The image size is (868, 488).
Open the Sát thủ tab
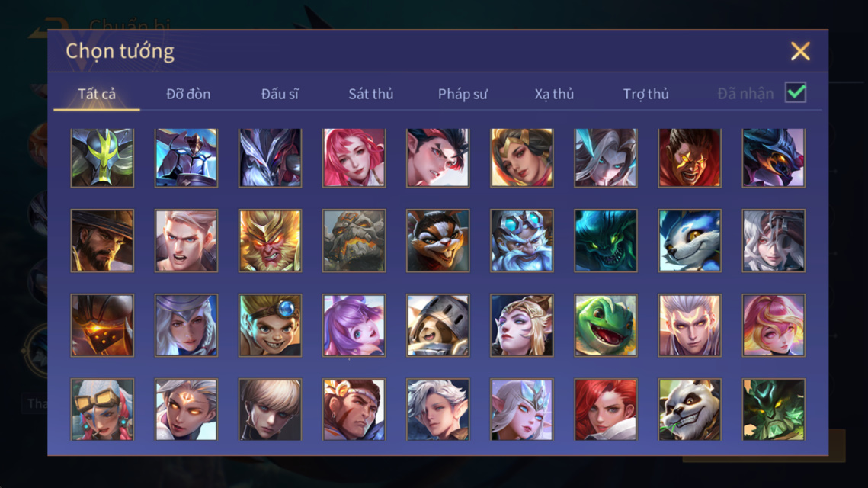coord(371,94)
